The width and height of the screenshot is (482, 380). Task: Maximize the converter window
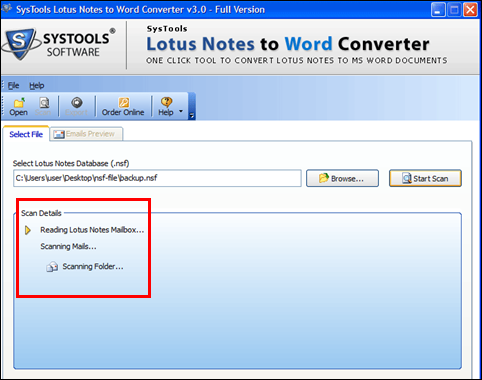coord(454,10)
